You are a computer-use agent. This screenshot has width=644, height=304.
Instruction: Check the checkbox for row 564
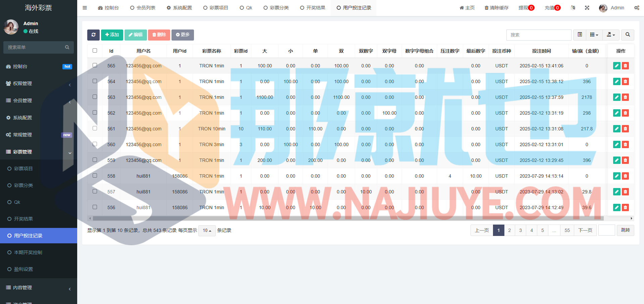click(95, 81)
